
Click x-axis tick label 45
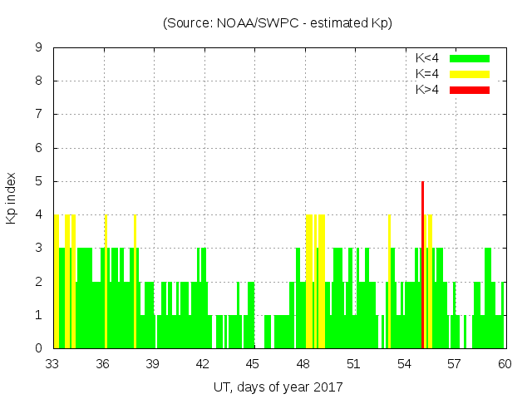(254, 364)
